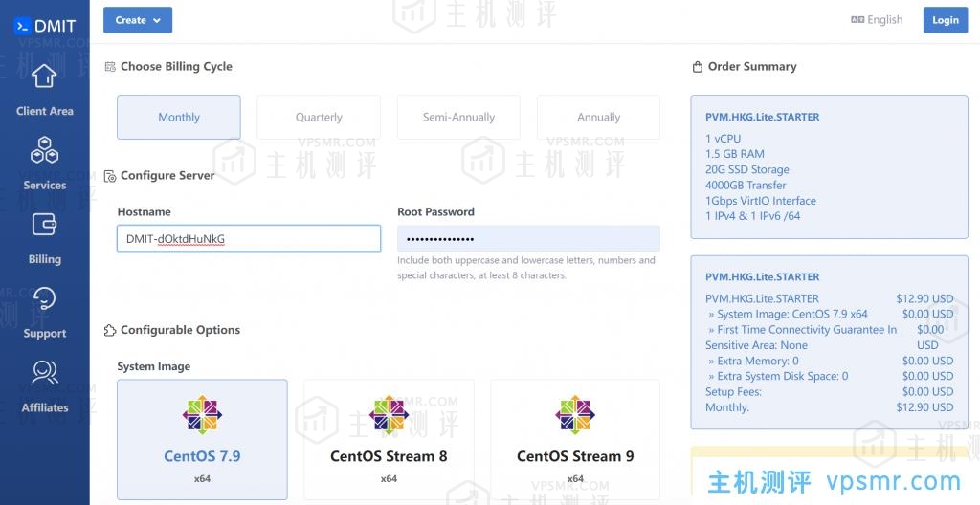Select the Semi-Annually billing cycle
This screenshot has height=505, width=980.
(458, 117)
